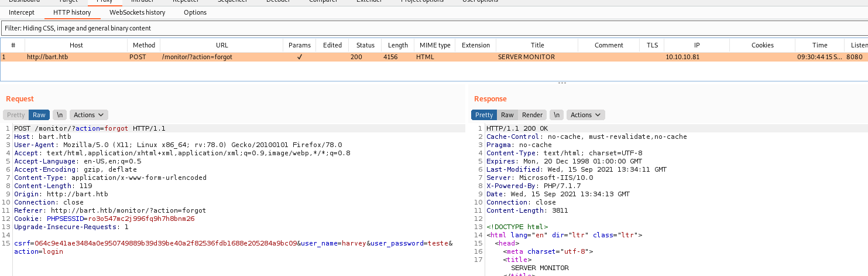This screenshot has height=276, width=868.
Task: Sort by Title column header
Action: click(x=537, y=45)
